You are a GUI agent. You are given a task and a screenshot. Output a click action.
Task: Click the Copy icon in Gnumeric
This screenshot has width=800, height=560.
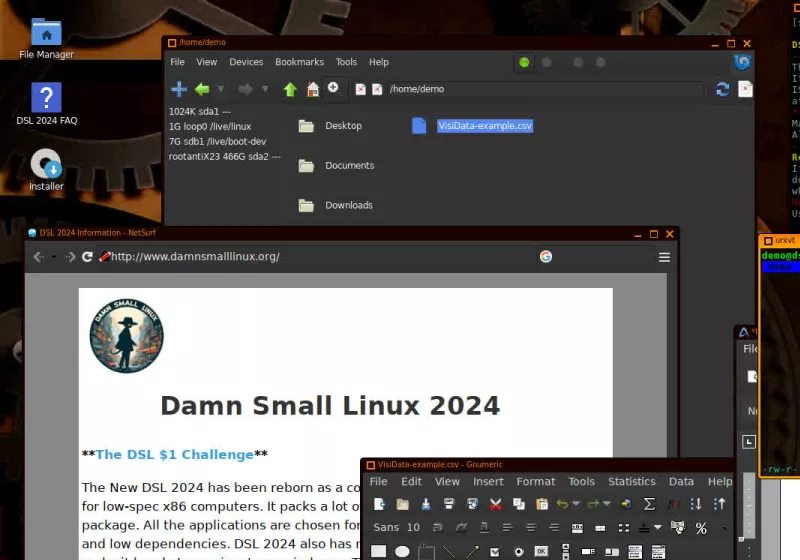pyautogui.click(x=519, y=504)
